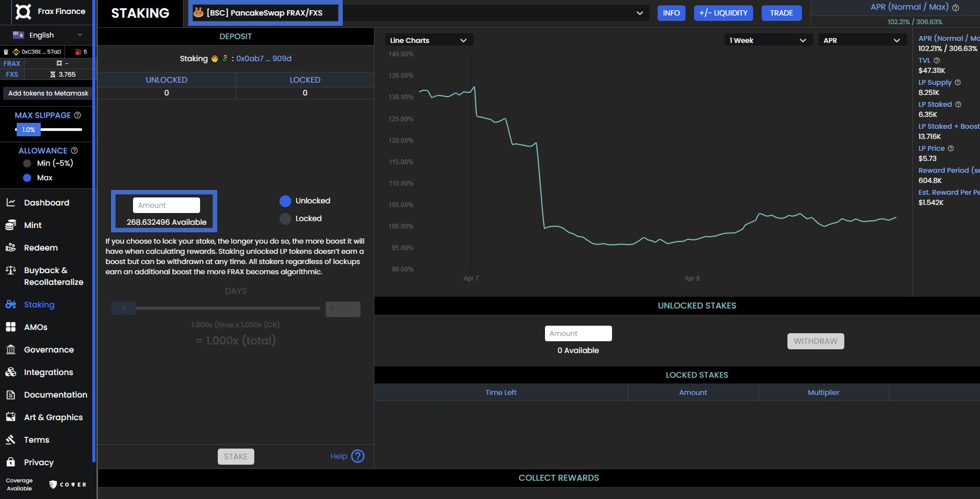Click the INFO button

click(x=671, y=13)
